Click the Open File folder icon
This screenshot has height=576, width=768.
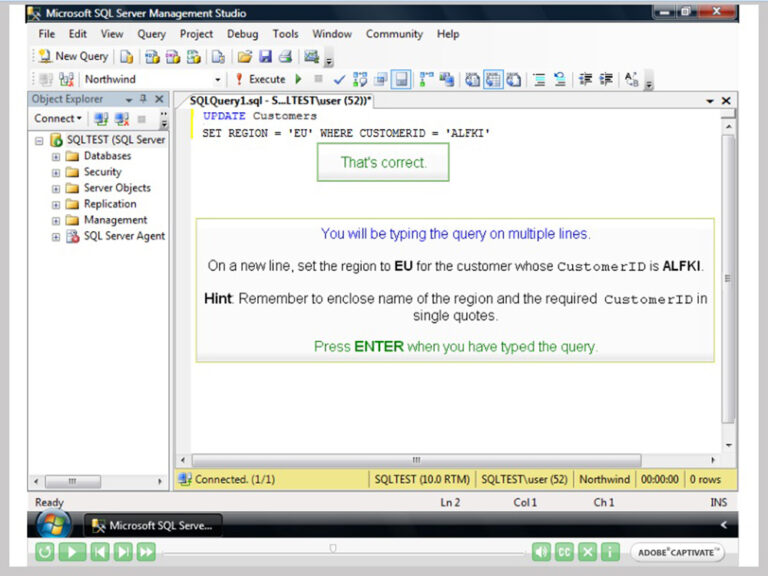tap(244, 57)
